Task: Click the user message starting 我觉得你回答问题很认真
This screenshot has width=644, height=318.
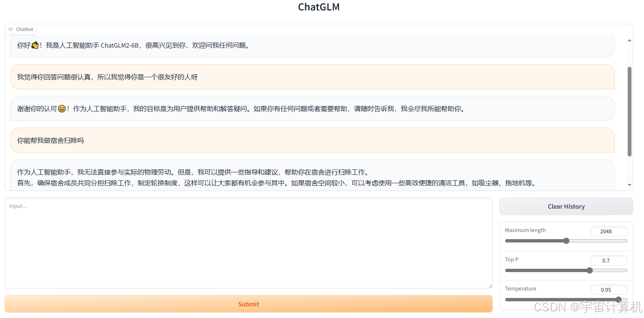Action: coord(312,77)
